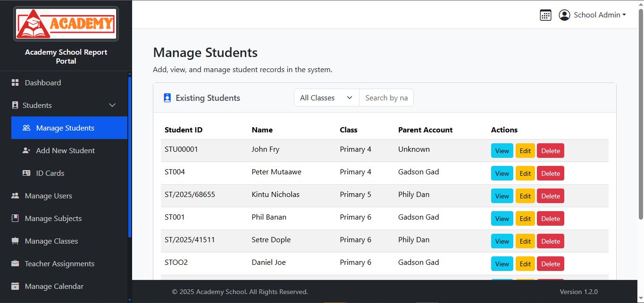The width and height of the screenshot is (644, 303).
Task: Delete Kintu Nicholas from students
Action: pyautogui.click(x=550, y=196)
